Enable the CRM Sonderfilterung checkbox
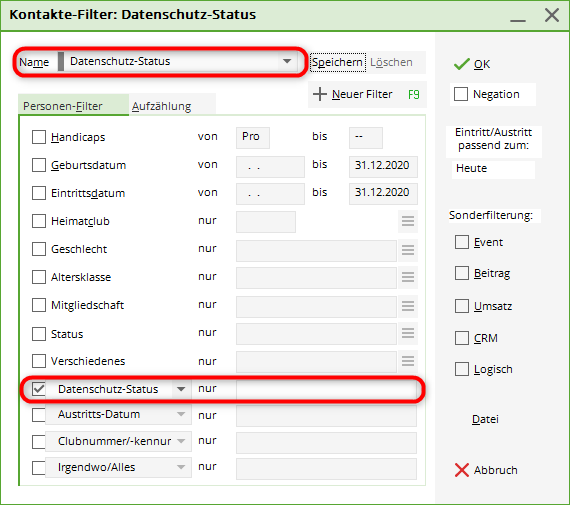The width and height of the screenshot is (570, 505). click(x=462, y=338)
